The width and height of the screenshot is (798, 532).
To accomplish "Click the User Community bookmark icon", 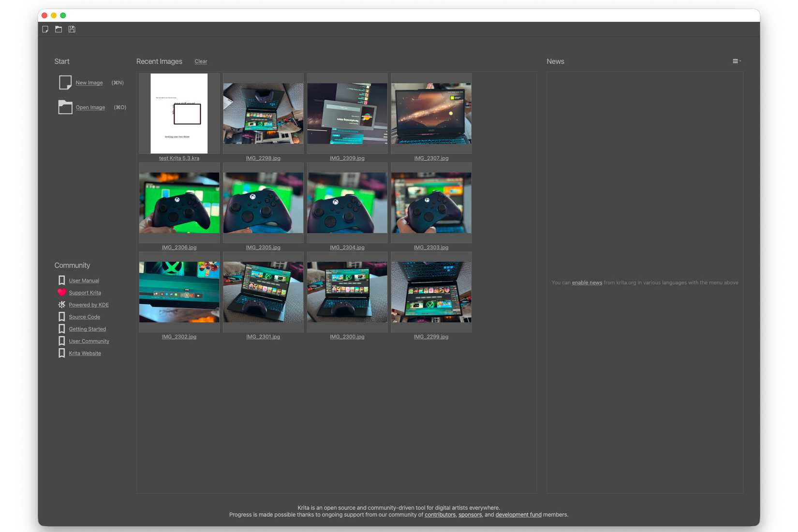I will click(x=61, y=340).
